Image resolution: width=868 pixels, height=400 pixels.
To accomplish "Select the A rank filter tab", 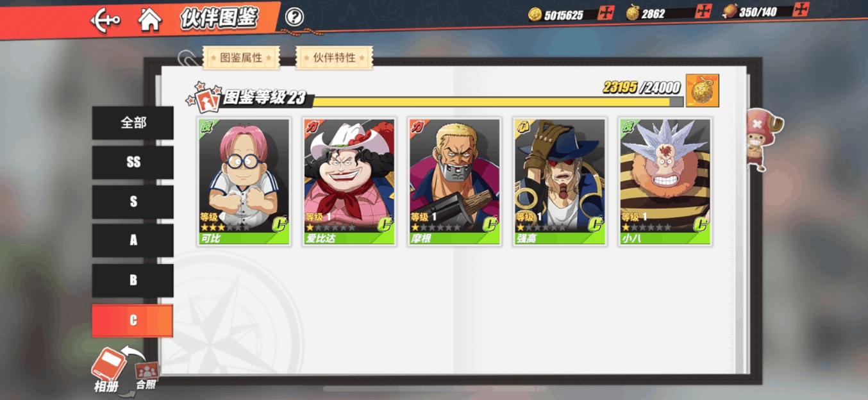I will click(x=133, y=240).
